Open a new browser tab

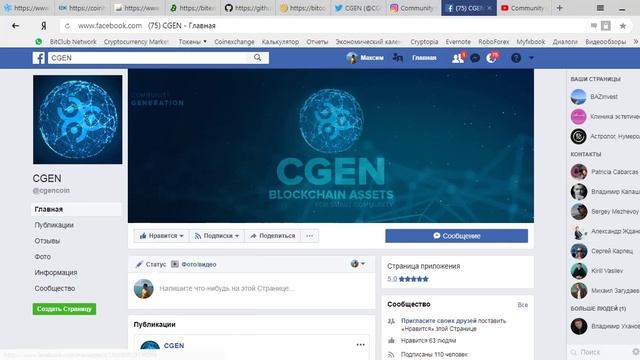(560, 8)
